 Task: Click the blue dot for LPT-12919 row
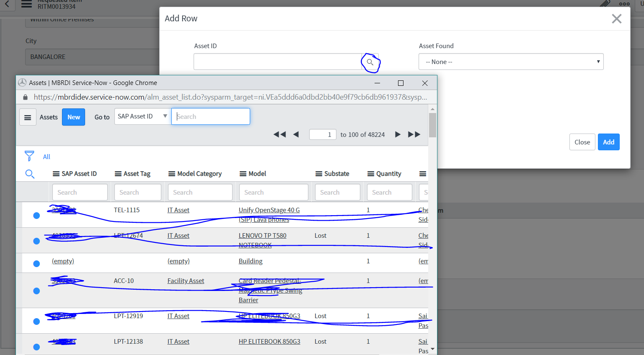[36, 322]
